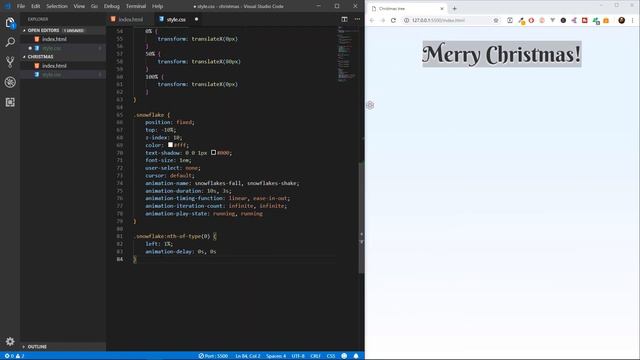This screenshot has width=640, height=360.
Task: Open the File menu
Action: point(21,6)
